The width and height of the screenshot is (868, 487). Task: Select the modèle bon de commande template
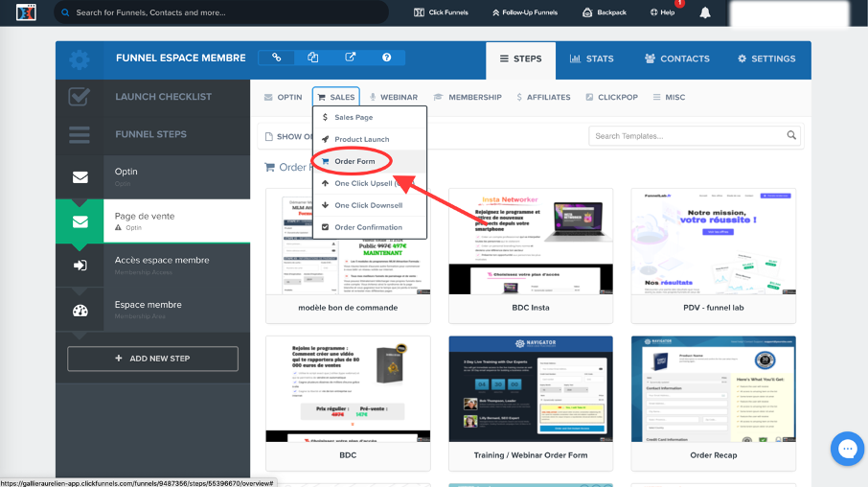tap(348, 255)
